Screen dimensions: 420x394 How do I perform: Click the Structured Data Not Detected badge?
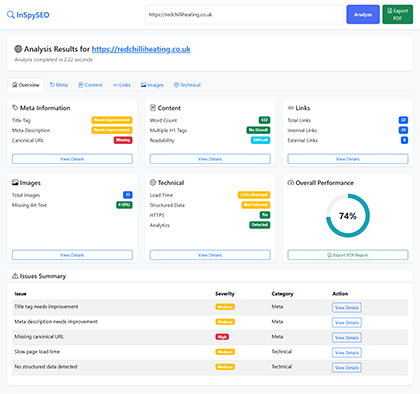point(256,205)
